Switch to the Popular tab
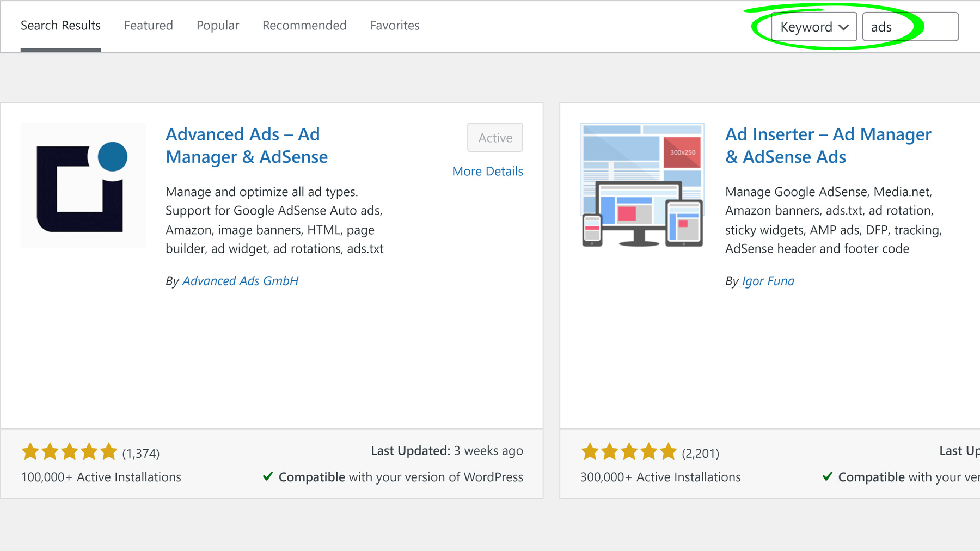Image resolution: width=980 pixels, height=551 pixels. [217, 25]
